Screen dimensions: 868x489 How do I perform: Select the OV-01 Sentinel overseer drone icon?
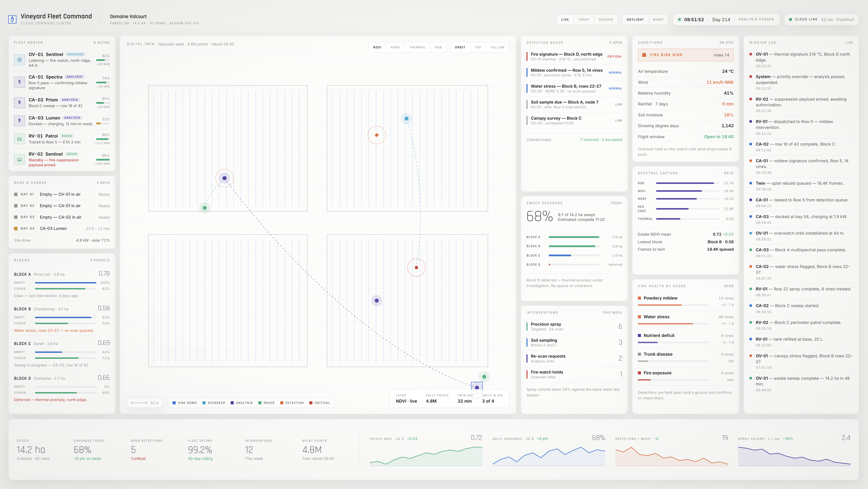click(20, 60)
